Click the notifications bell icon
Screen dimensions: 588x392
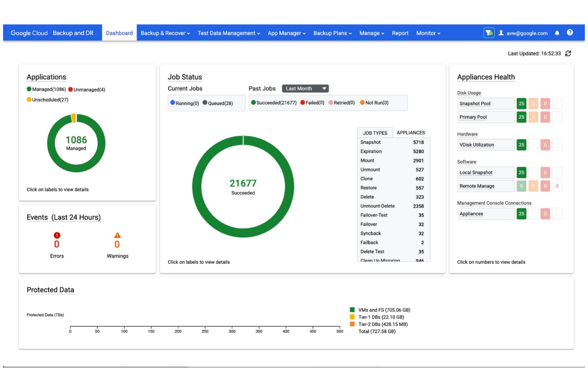click(557, 33)
